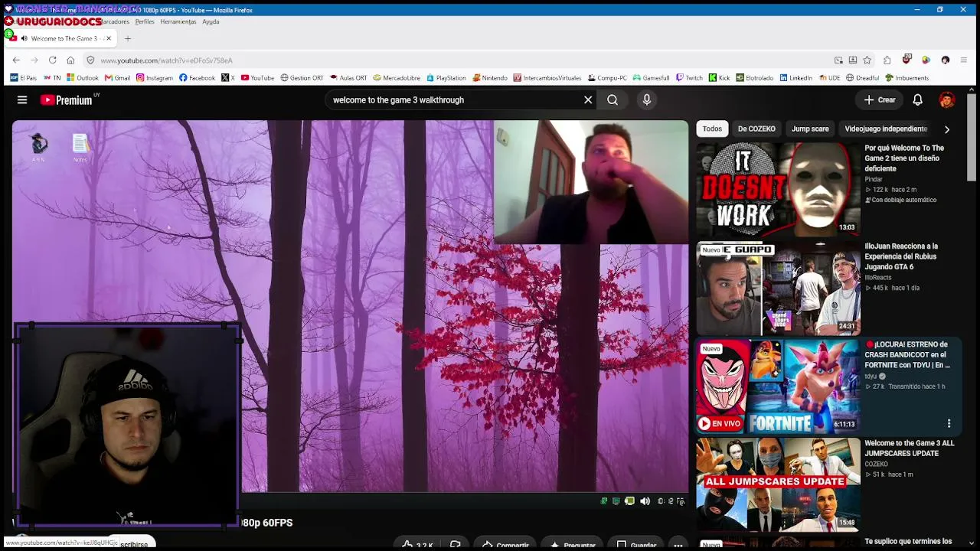Select the De COZEKO filter chip
Screen dimensions: 980x551
[x=756, y=129]
